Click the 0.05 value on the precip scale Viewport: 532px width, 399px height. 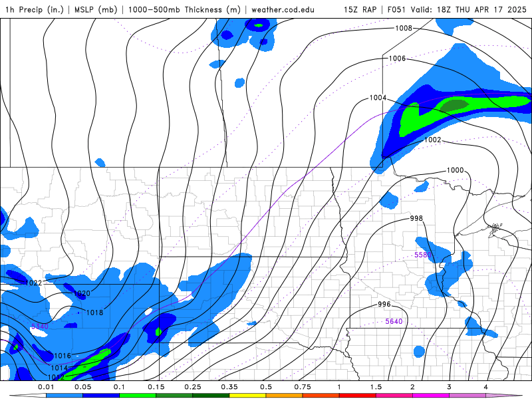pyautogui.click(x=82, y=387)
